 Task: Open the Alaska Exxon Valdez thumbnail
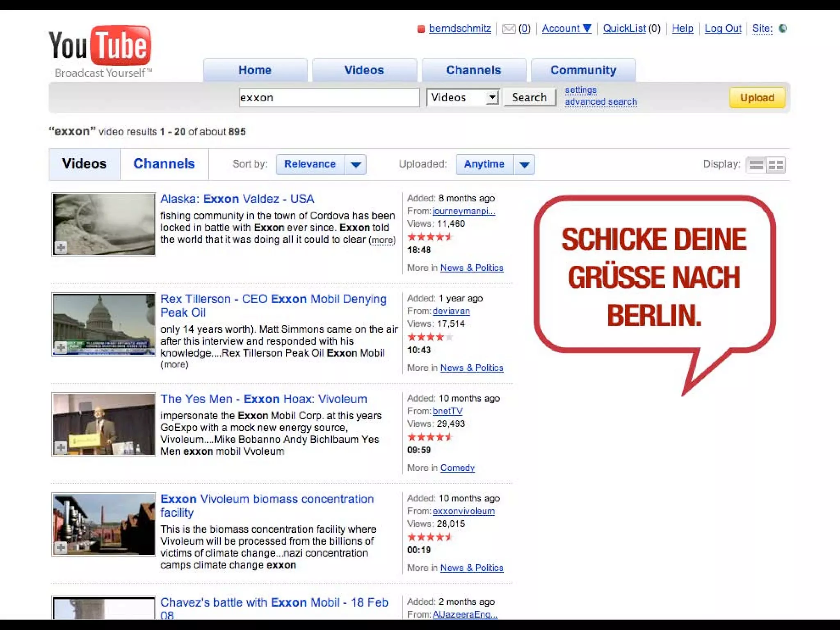point(104,224)
